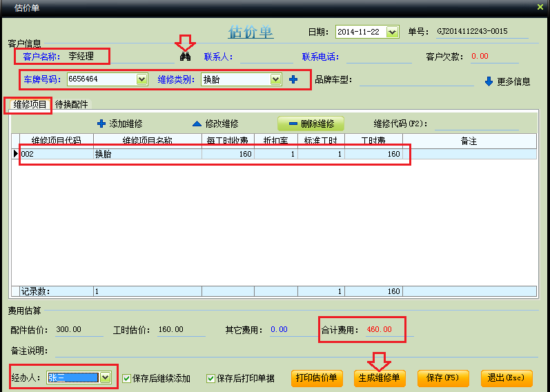Click the binoculars customer search icon
550x392 pixels.
185,56
